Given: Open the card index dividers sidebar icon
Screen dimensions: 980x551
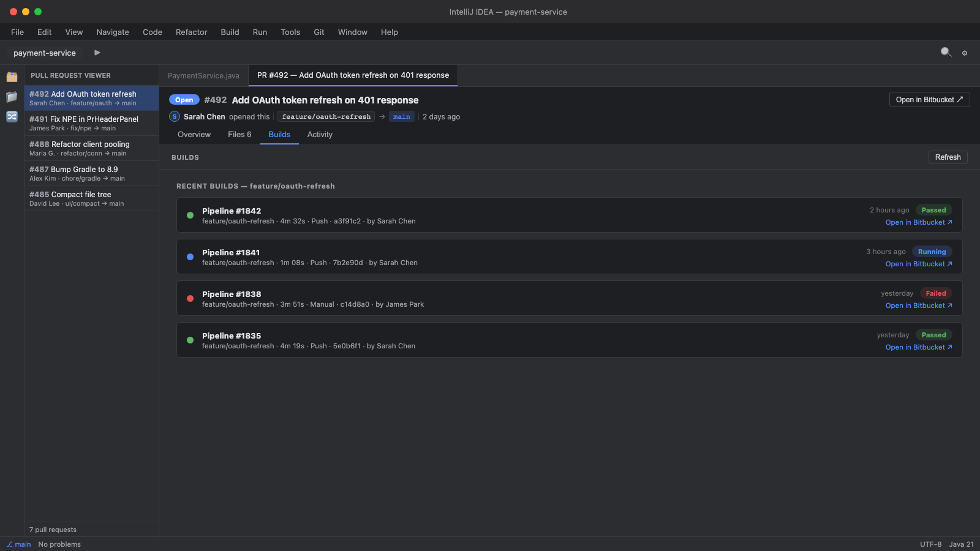Looking at the screenshot, I should tap(12, 77).
